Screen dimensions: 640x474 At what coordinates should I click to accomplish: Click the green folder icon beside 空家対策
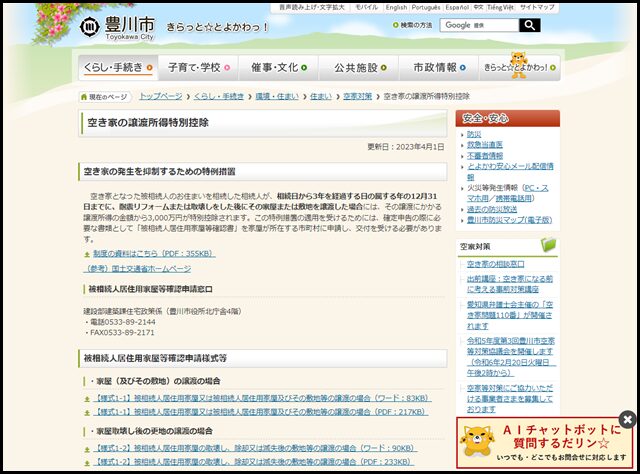(x=548, y=245)
